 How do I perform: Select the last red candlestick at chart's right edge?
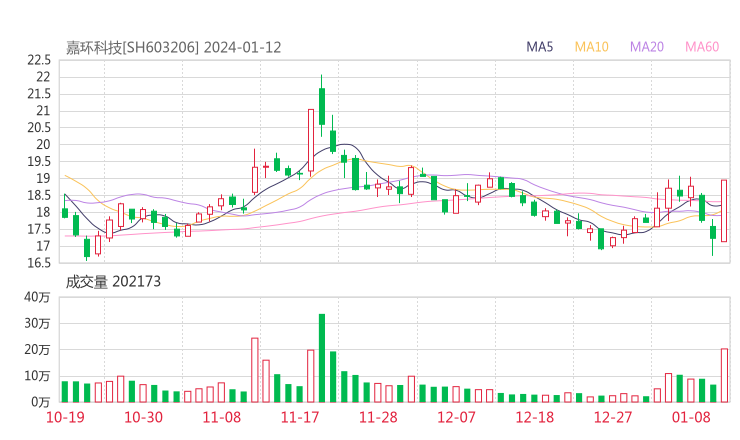pos(724,211)
